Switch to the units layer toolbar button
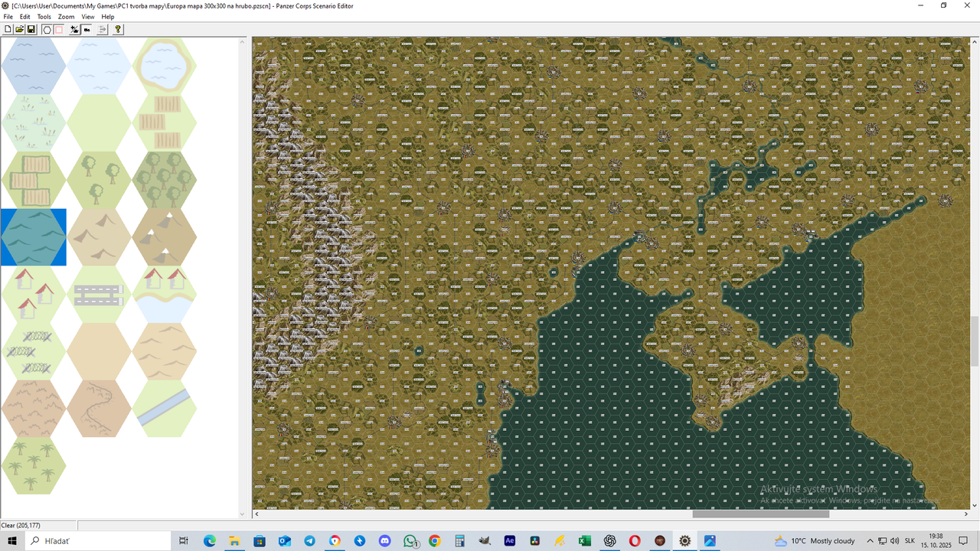 click(87, 29)
